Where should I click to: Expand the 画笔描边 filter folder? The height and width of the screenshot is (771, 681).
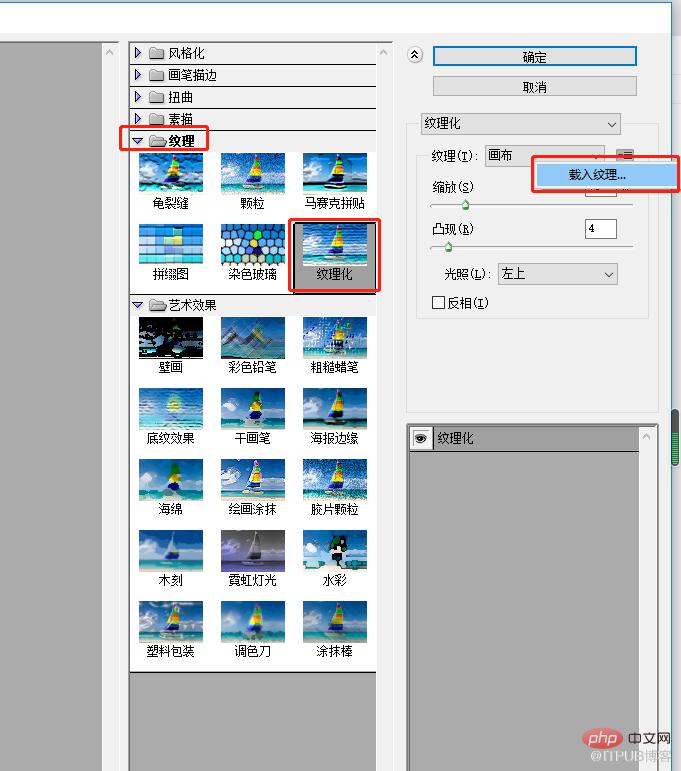point(138,75)
